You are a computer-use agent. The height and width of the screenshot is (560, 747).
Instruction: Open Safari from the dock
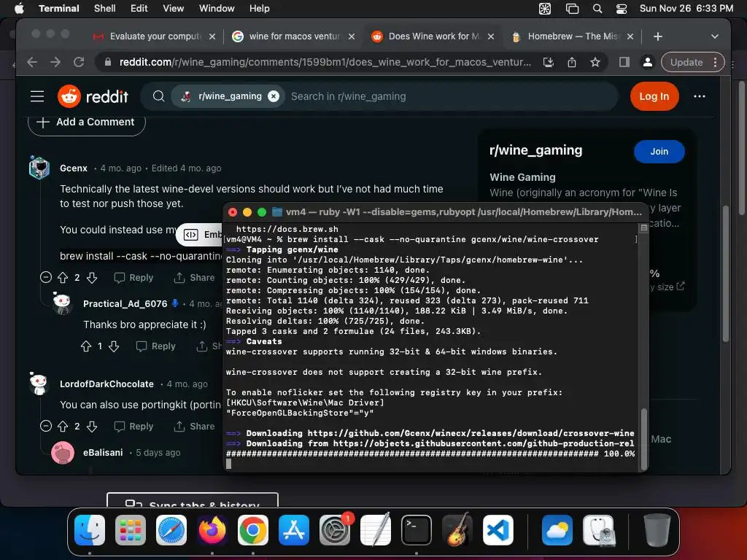[x=171, y=530]
